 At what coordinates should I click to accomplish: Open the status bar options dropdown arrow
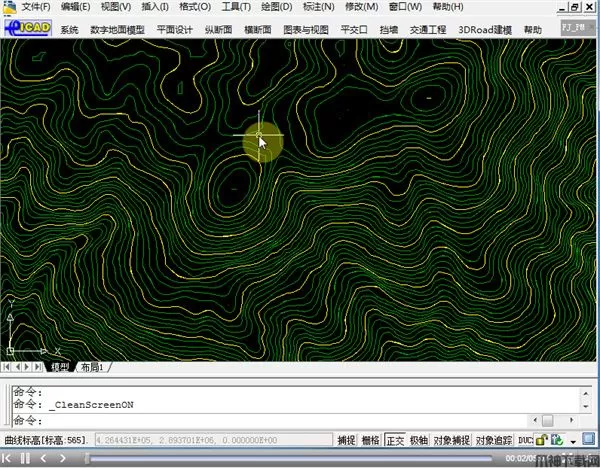point(573,440)
